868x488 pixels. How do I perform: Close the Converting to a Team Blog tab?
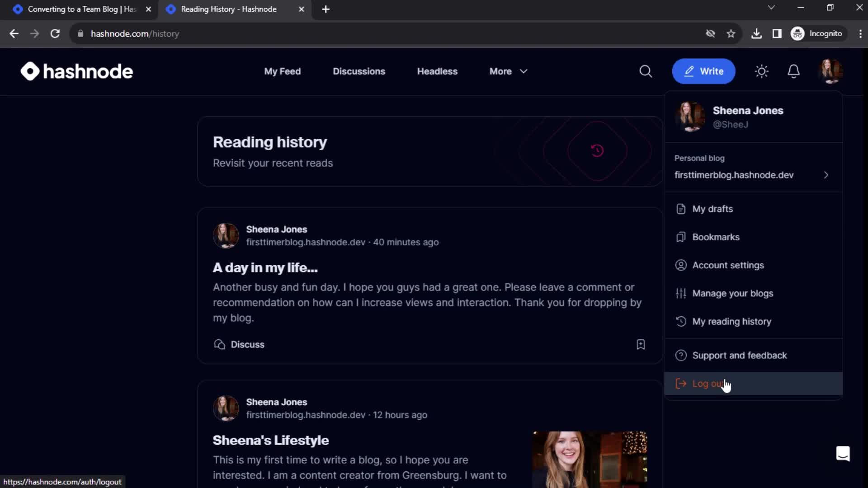coord(148,9)
